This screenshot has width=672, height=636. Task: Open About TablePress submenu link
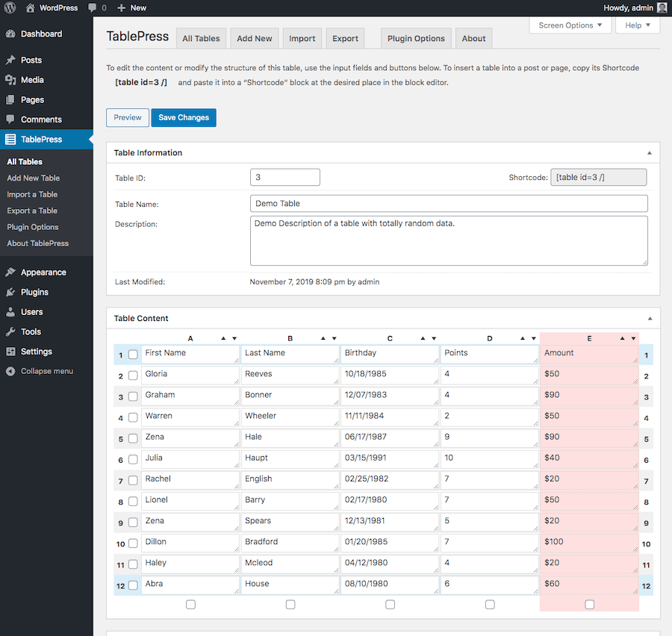pyautogui.click(x=38, y=243)
